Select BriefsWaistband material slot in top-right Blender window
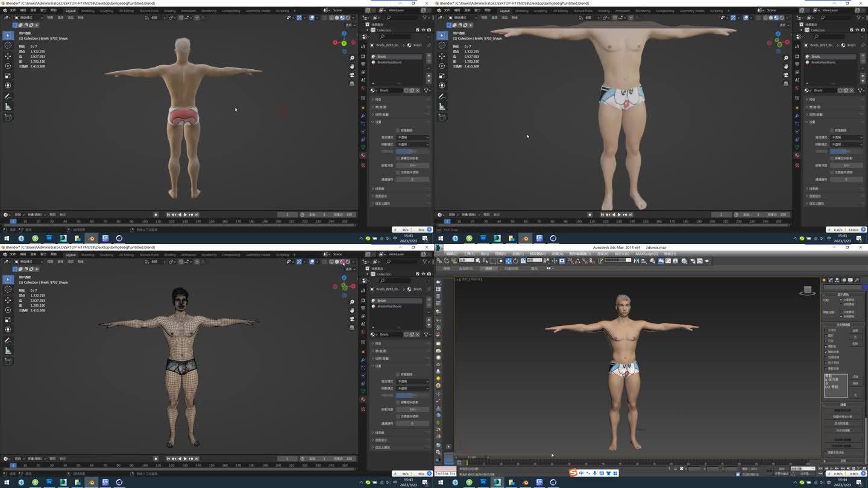The height and width of the screenshot is (488, 868). click(x=832, y=62)
